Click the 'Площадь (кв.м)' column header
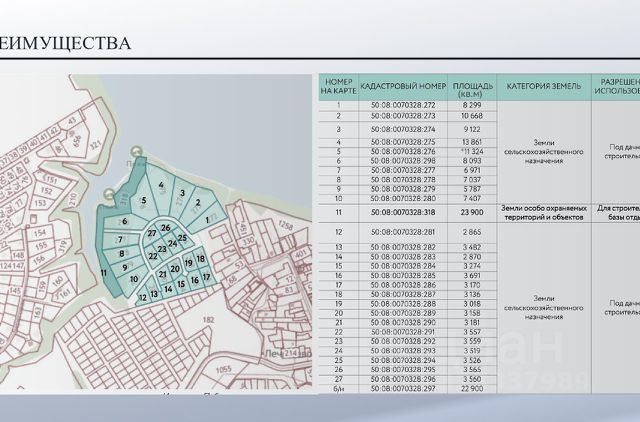The height and width of the screenshot is (422, 640). [x=472, y=87]
